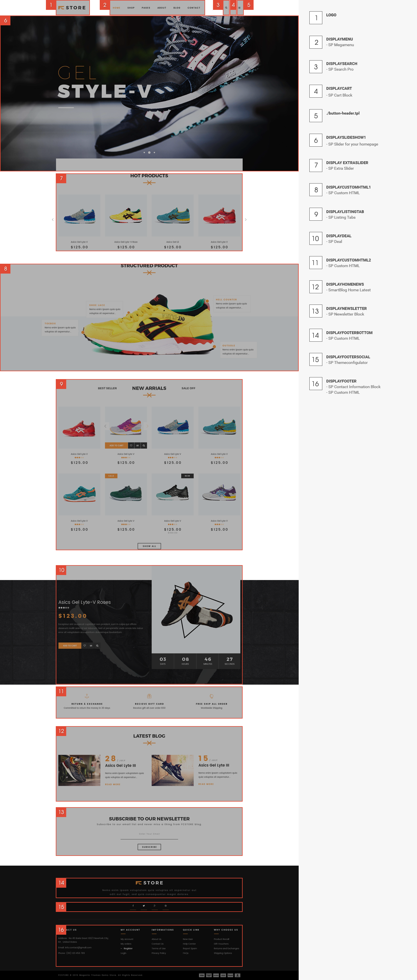
Task: Open the Shop menu item
Action: (x=131, y=8)
